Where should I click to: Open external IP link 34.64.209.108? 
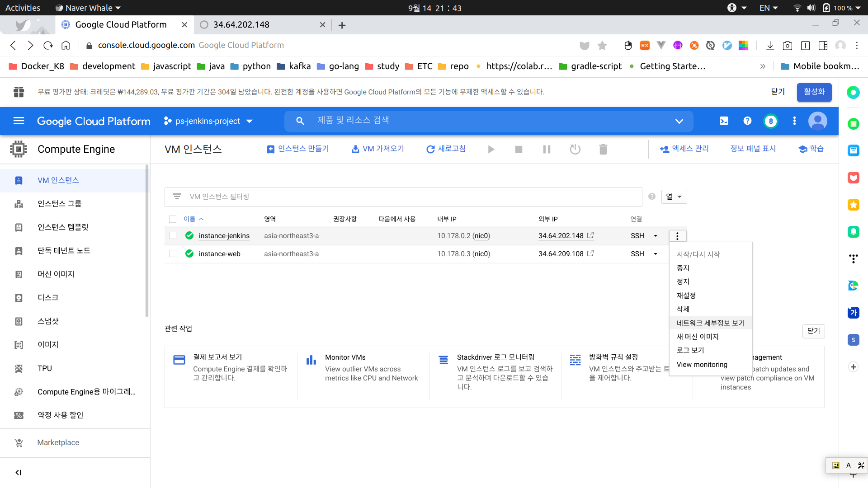[x=561, y=254]
